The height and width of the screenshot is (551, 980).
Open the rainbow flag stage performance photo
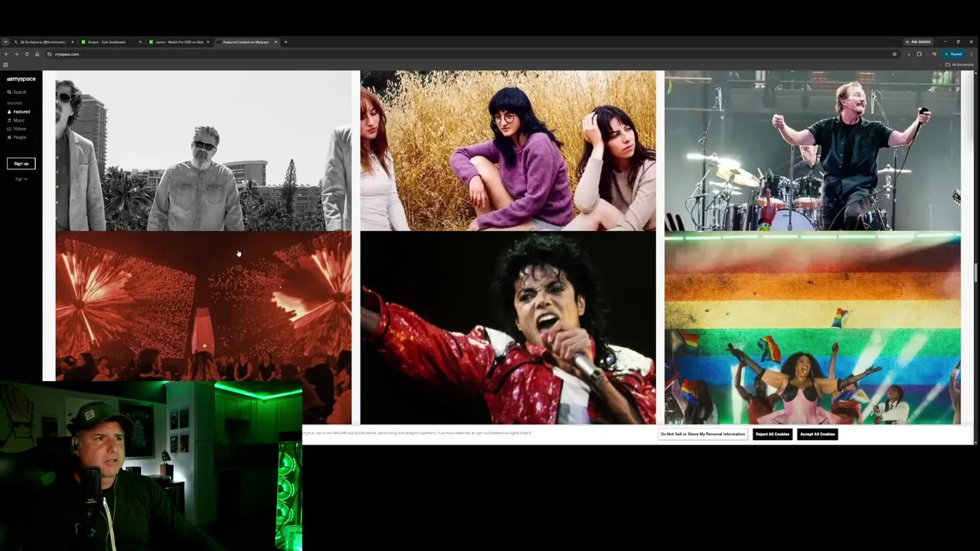[812, 328]
